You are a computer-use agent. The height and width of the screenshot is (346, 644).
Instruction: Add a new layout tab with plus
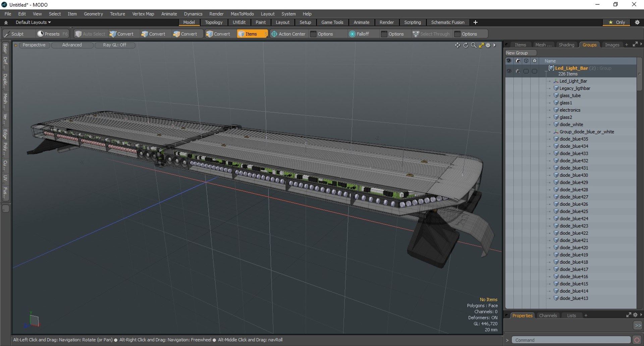[475, 22]
